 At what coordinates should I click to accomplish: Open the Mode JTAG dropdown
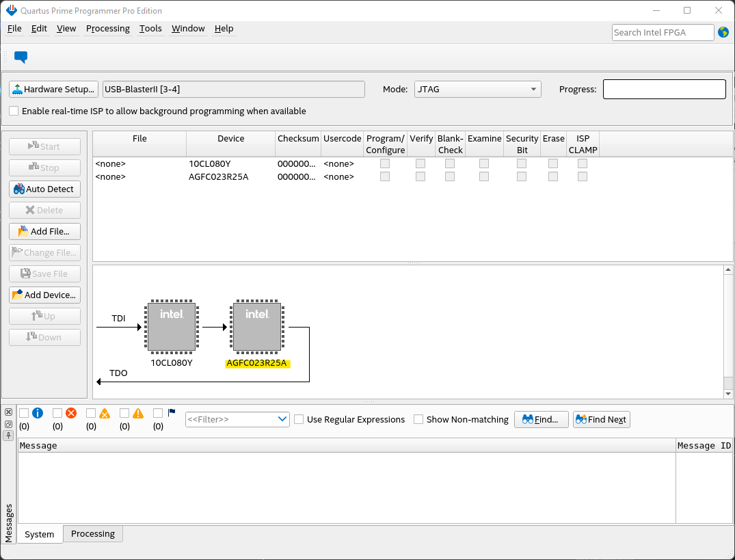tap(477, 90)
